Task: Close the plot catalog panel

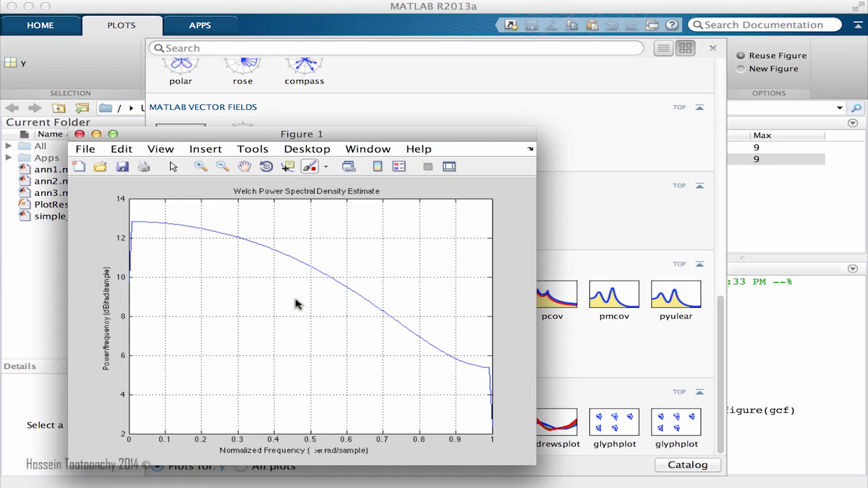Action: (x=713, y=47)
